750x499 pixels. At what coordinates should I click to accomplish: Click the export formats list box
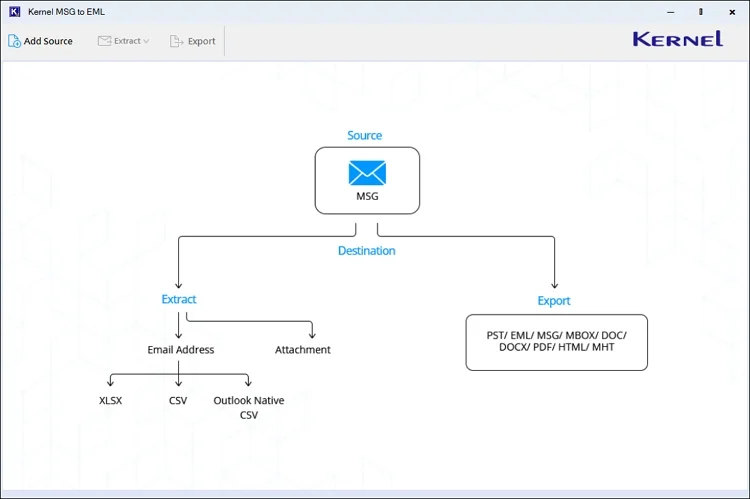(556, 342)
